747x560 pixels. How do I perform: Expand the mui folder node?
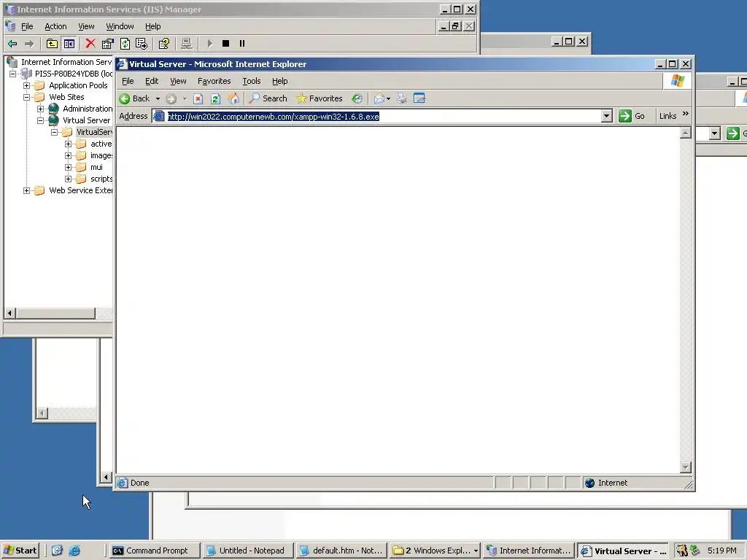tap(68, 167)
